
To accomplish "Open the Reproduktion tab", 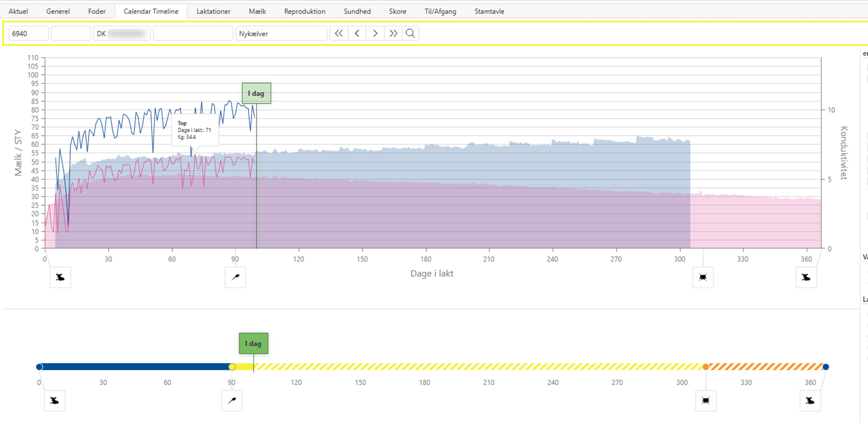I will click(x=305, y=11).
